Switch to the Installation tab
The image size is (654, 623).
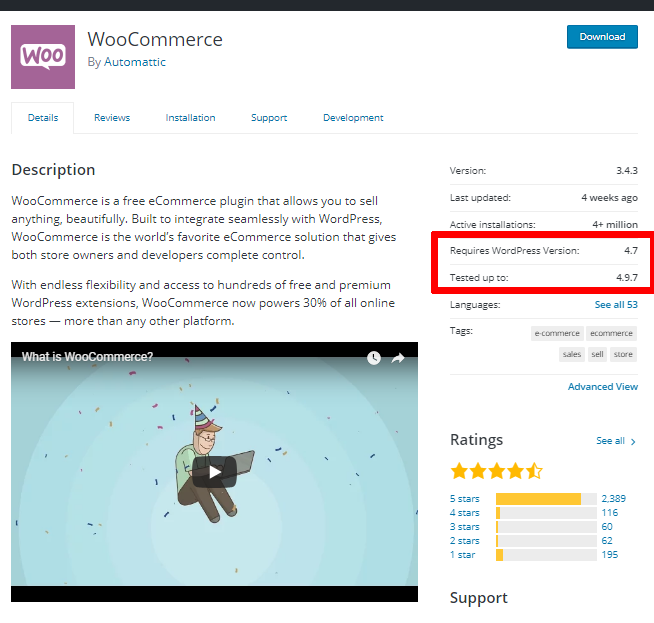190,118
